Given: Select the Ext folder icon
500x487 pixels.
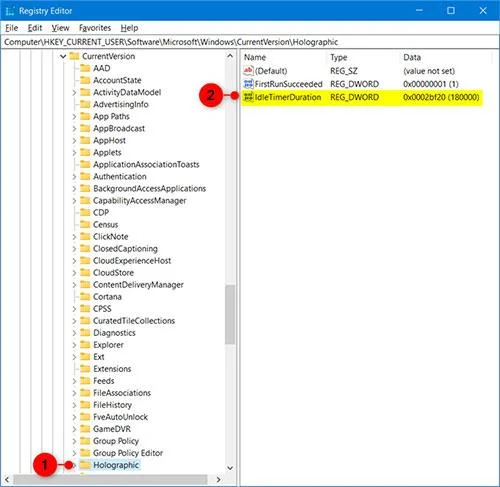Looking at the screenshot, I should (85, 357).
